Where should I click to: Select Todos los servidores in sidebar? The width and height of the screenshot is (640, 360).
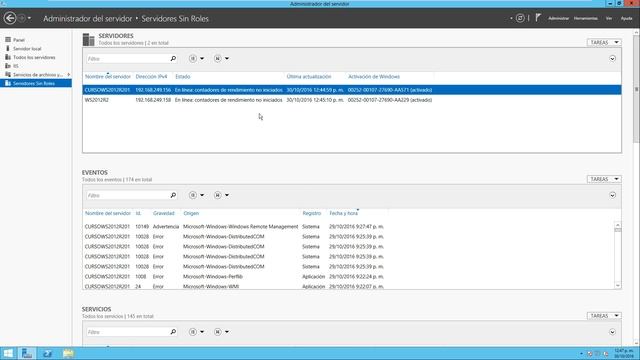coord(34,57)
